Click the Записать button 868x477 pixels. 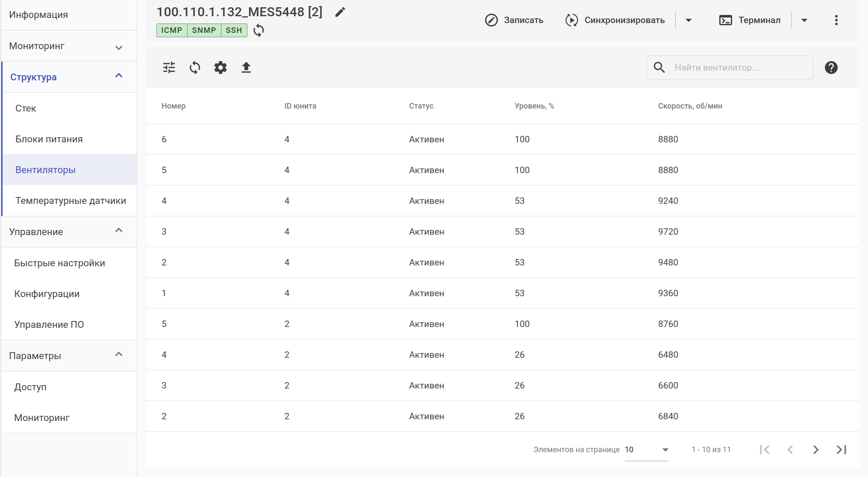515,20
